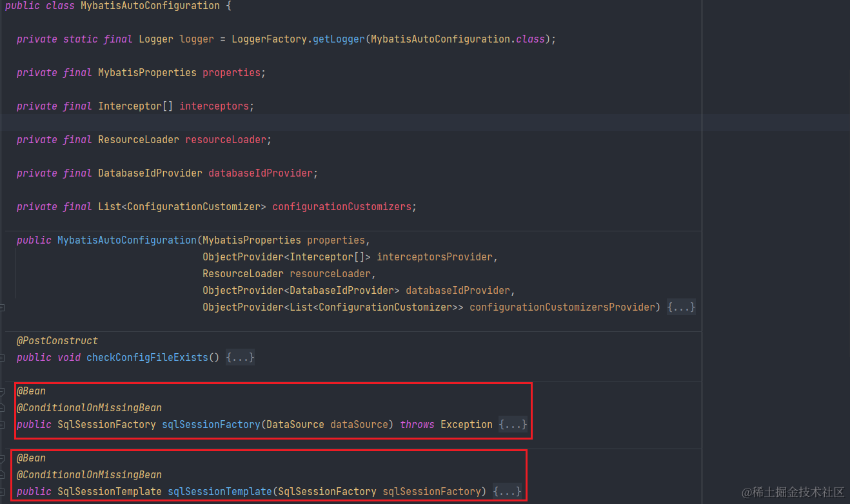
Task: Click class name MybatisAutoConfiguration in class declaration
Action: tap(150, 6)
